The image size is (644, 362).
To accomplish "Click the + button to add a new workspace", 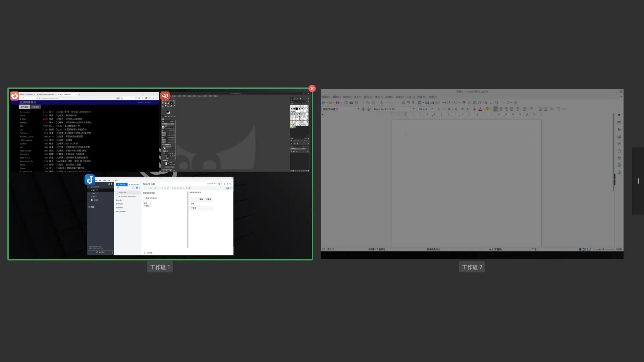I will click(638, 181).
